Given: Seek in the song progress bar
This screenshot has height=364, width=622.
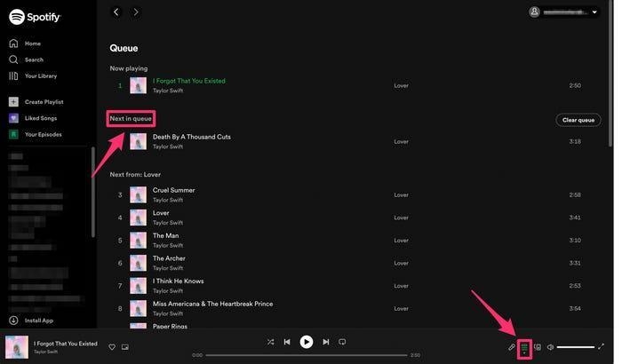Looking at the screenshot, I should pos(307,355).
